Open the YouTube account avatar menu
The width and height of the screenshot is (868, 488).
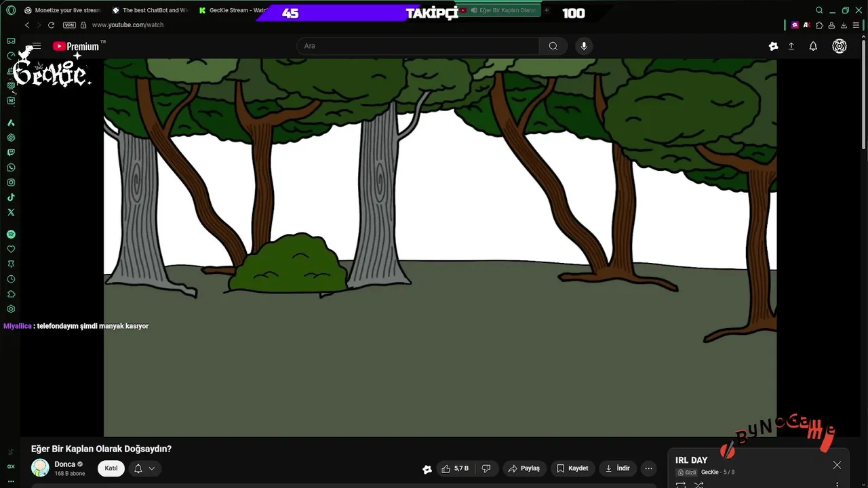[x=840, y=46]
